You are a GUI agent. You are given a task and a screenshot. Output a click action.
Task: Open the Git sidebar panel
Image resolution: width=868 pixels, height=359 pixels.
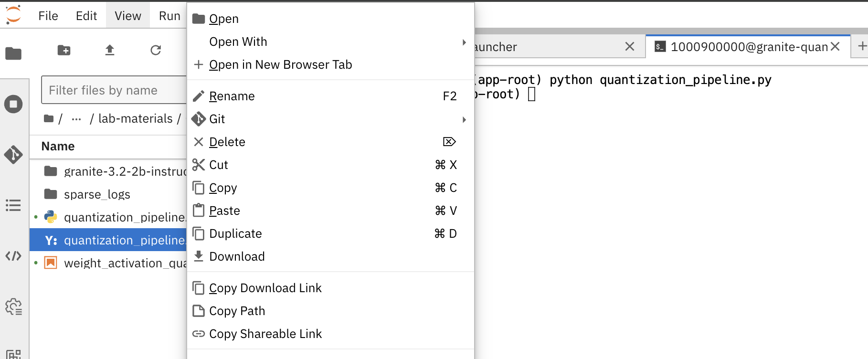click(x=13, y=155)
